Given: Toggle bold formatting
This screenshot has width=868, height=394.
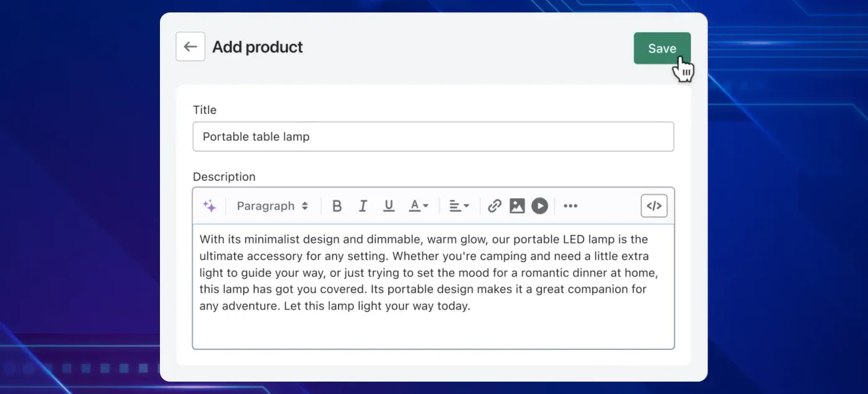Looking at the screenshot, I should (337, 206).
